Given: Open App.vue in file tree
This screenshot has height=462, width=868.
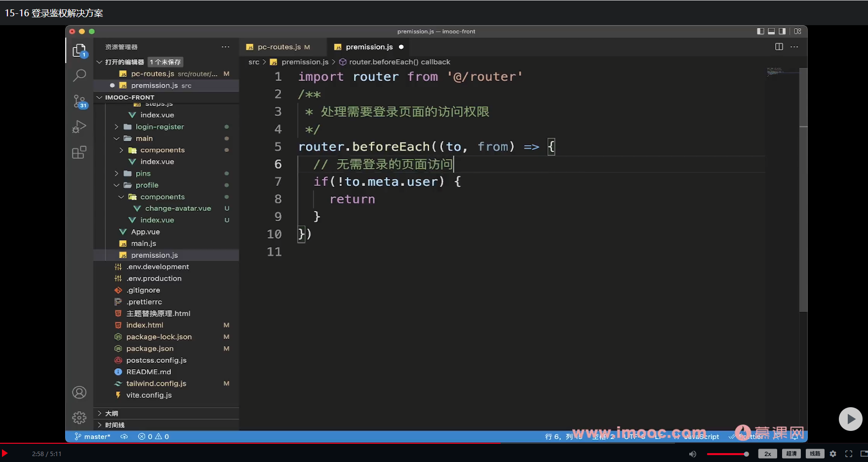Looking at the screenshot, I should pyautogui.click(x=145, y=232).
